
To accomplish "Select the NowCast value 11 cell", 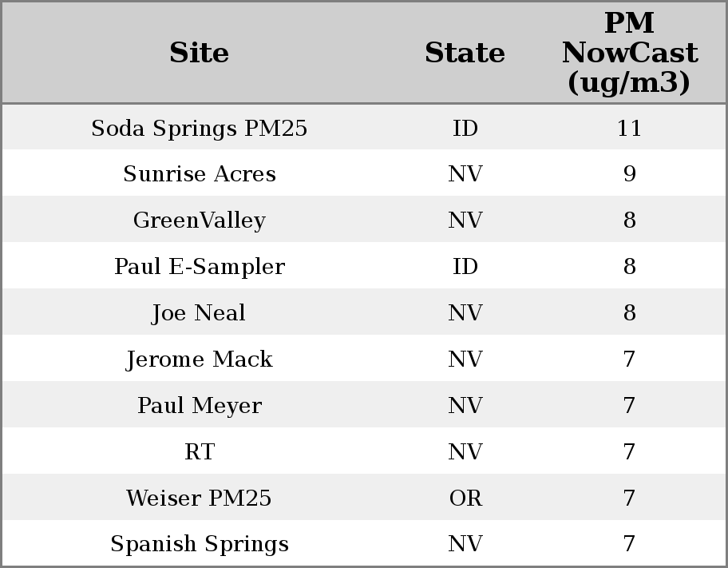I will (629, 129).
